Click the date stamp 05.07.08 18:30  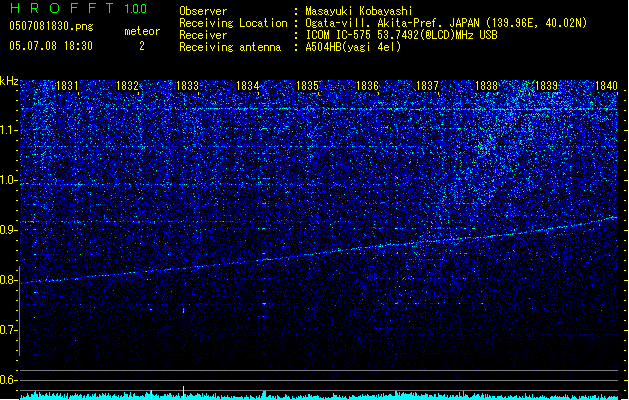coord(51,46)
